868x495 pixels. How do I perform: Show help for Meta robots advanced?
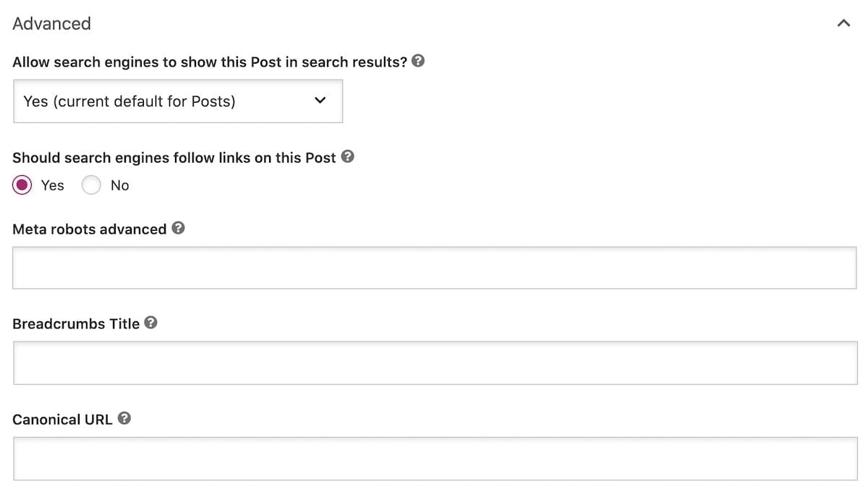(x=178, y=228)
